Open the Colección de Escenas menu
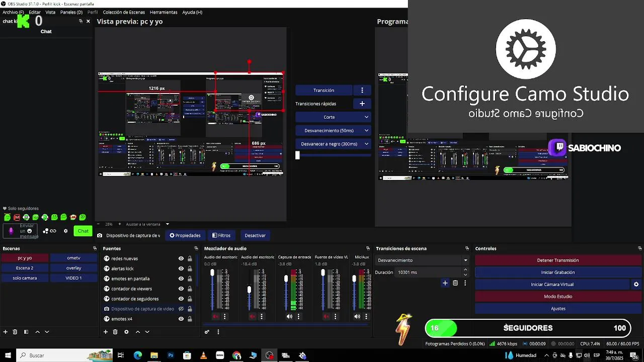 [124, 12]
